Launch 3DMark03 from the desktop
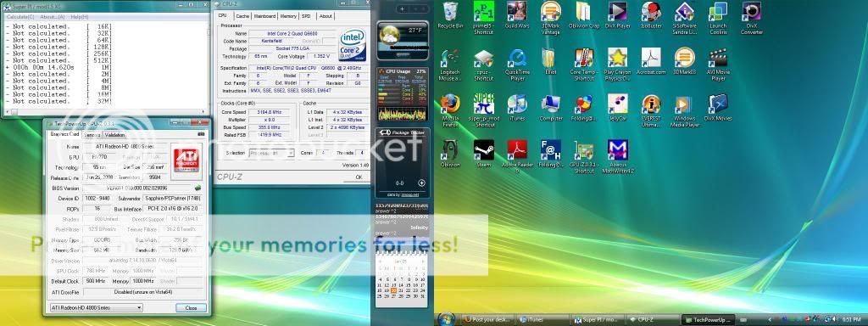Image resolution: width=868 pixels, height=326 pixels. coord(684,61)
